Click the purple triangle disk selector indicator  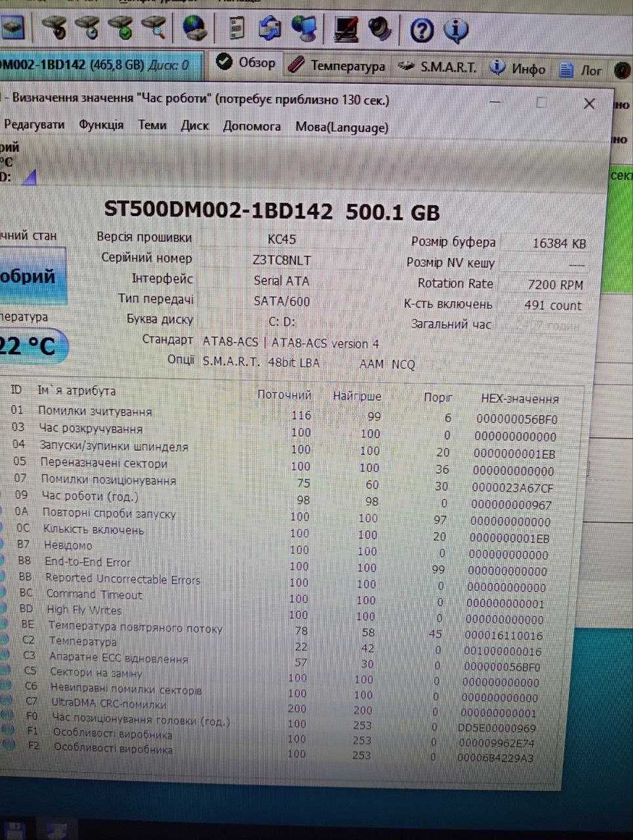click(x=29, y=177)
